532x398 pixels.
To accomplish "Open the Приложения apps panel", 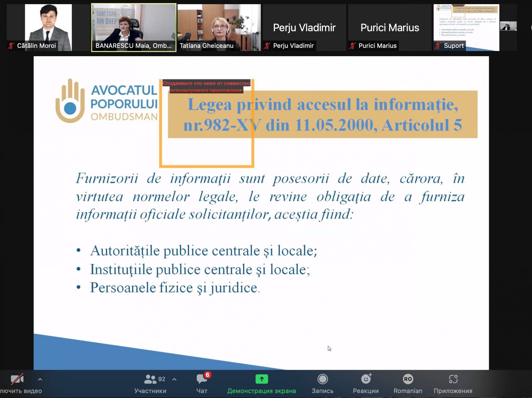I will 453,384.
